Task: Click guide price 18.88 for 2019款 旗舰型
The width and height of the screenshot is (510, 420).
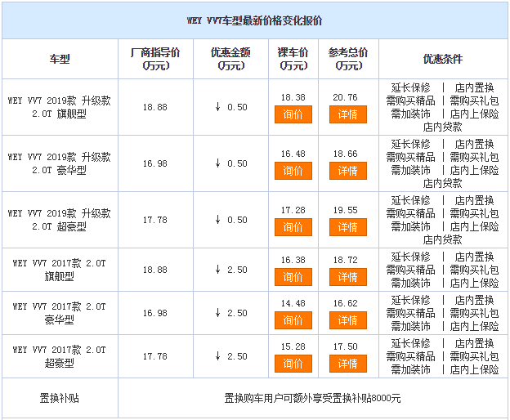Action: coord(155,107)
